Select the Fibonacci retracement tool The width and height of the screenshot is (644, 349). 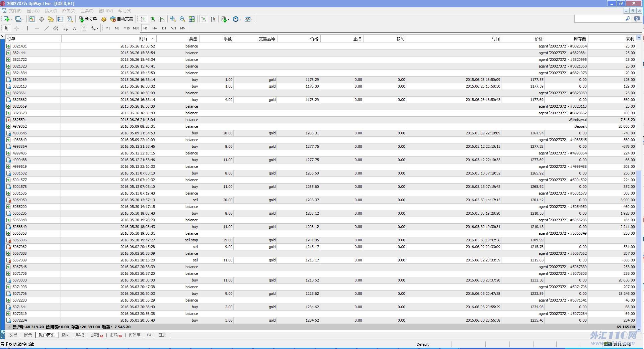coord(65,28)
